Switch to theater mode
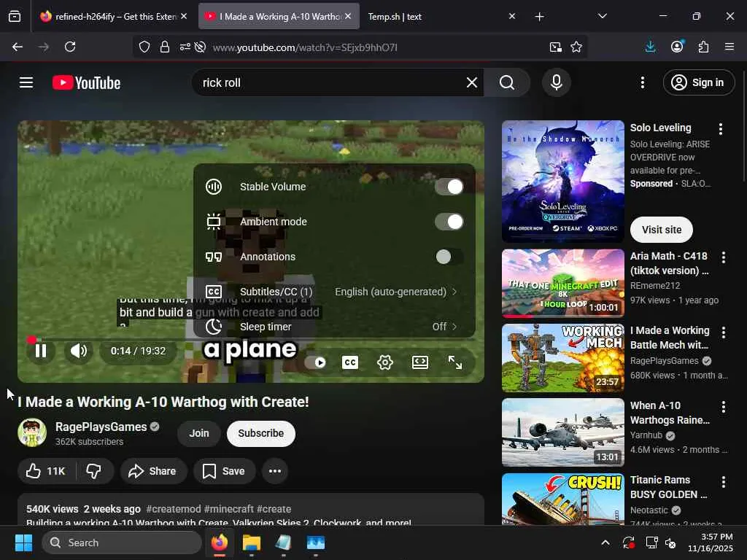 pos(419,363)
